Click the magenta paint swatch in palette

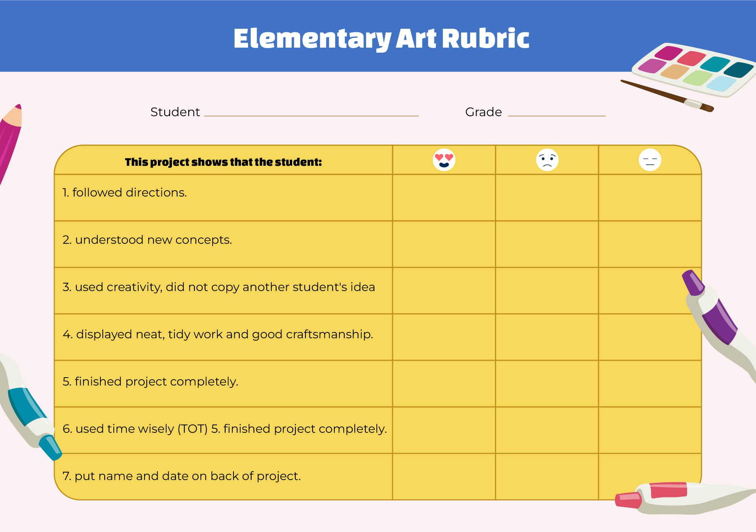668,53
